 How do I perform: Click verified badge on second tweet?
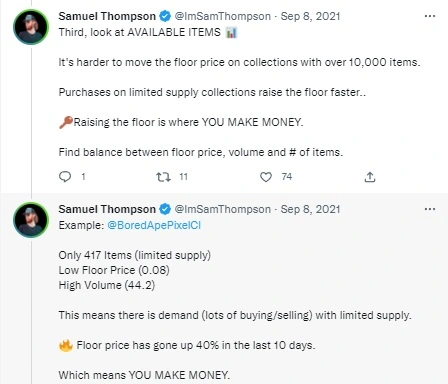click(165, 209)
